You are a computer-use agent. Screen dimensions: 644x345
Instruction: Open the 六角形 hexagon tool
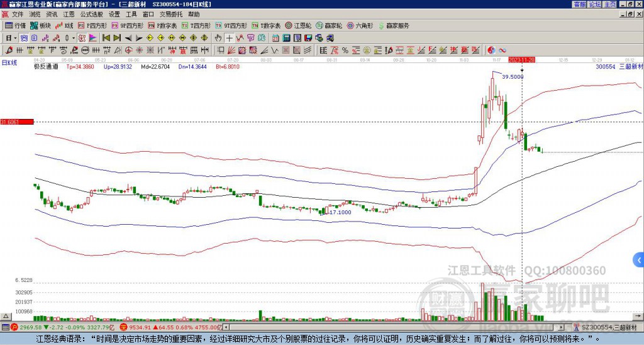click(360, 25)
